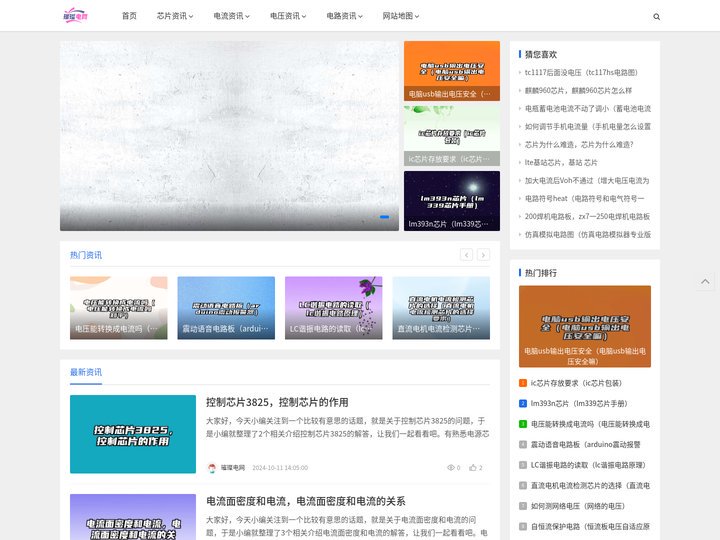Viewport: 720px width, 540px height.
Task: Expand the 电流资讯 dropdown menu
Action: click(x=231, y=16)
